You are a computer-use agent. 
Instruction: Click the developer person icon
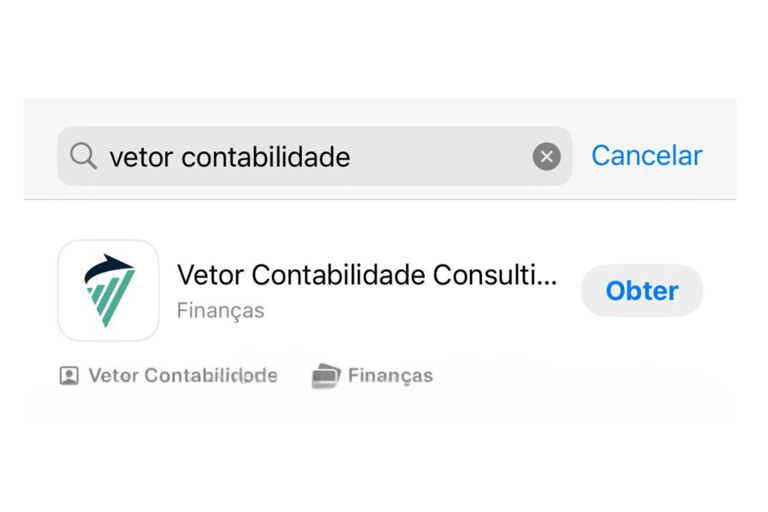pos(69,376)
